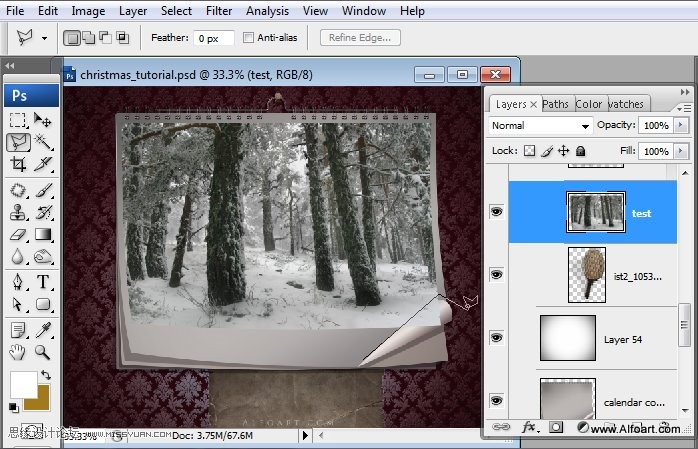The height and width of the screenshot is (449, 698).
Task: Toggle lock image pixels
Action: pyautogui.click(x=547, y=151)
